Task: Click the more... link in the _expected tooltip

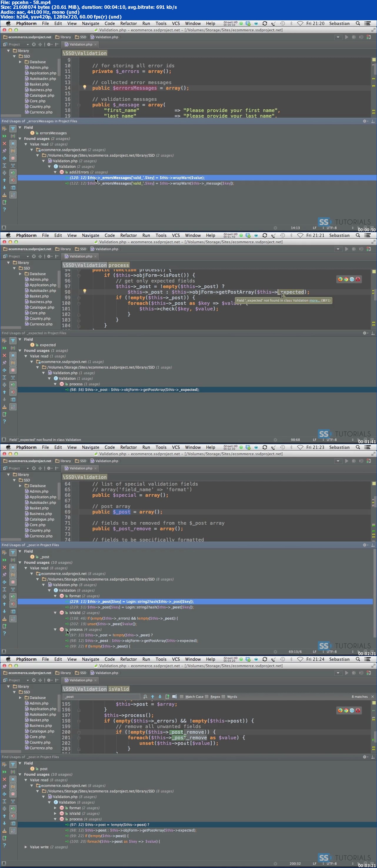Action: 315,300
